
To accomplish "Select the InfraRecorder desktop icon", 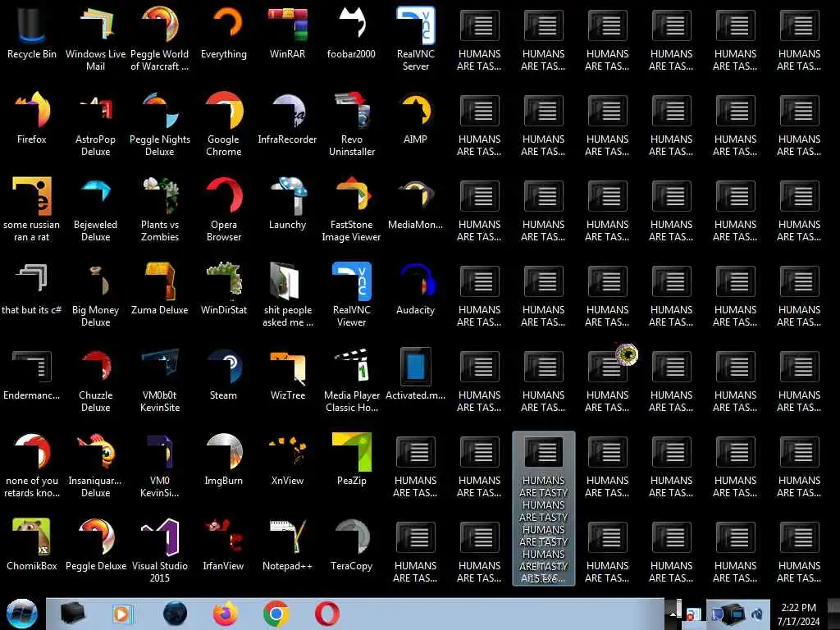I will (x=288, y=118).
